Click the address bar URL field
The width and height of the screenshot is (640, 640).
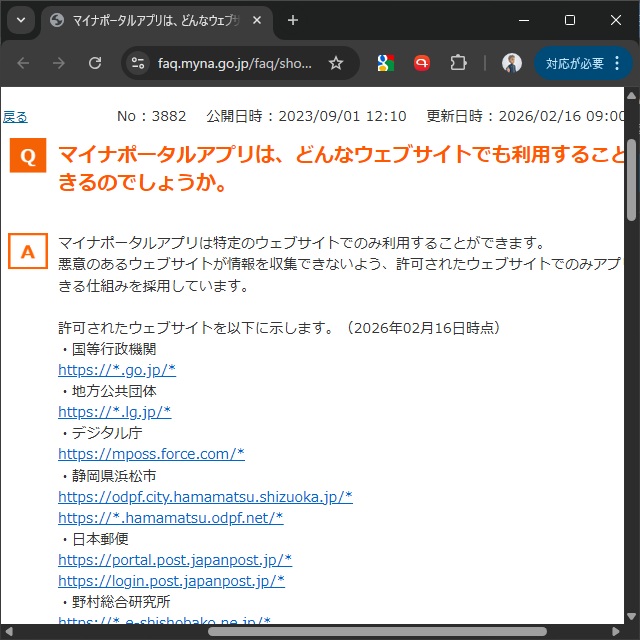pos(235,63)
